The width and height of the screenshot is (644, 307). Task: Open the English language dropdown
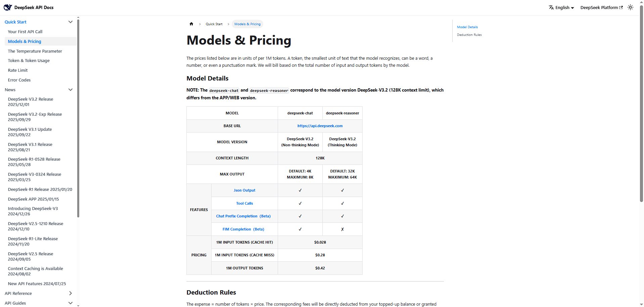pos(561,7)
